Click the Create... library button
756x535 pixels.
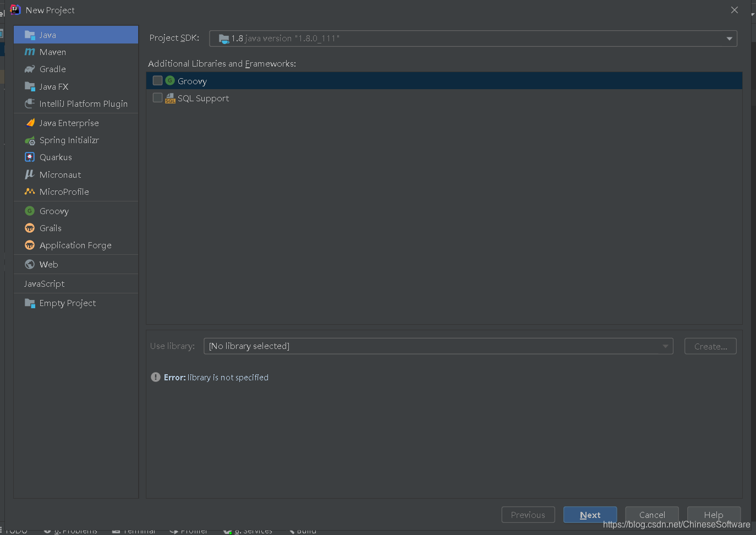710,346
